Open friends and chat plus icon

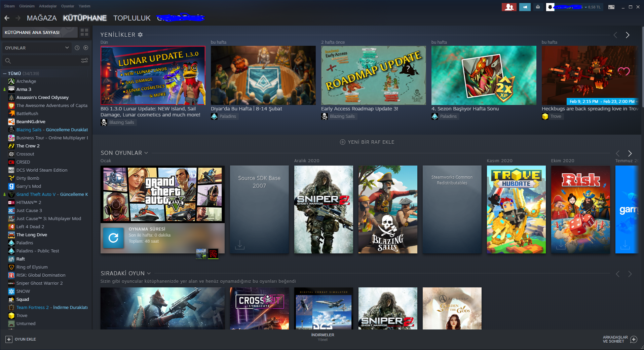coord(634,339)
